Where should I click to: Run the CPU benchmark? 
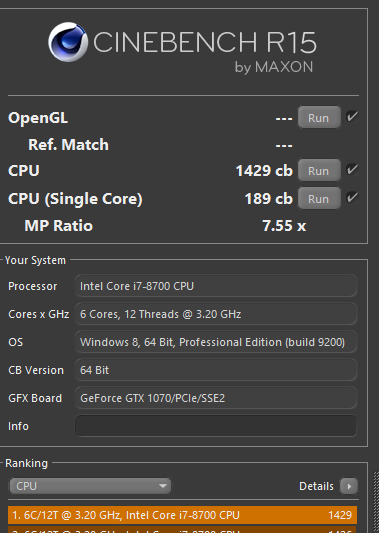pyautogui.click(x=319, y=170)
